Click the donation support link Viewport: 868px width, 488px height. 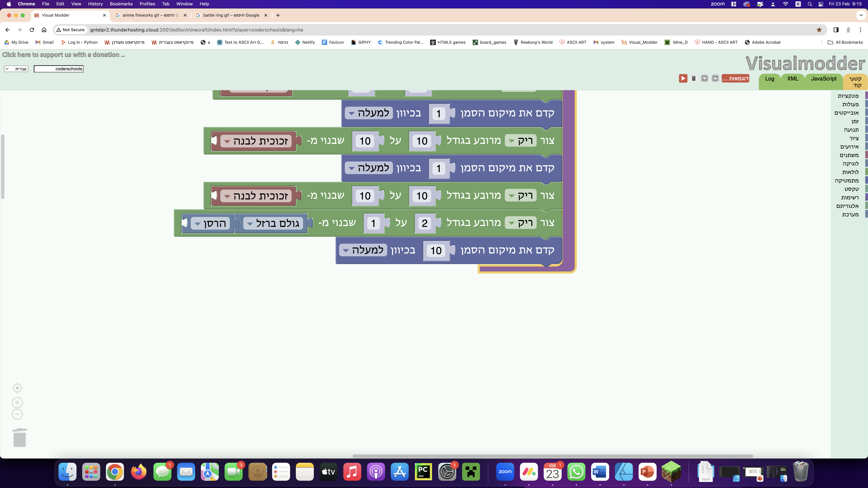coord(63,55)
